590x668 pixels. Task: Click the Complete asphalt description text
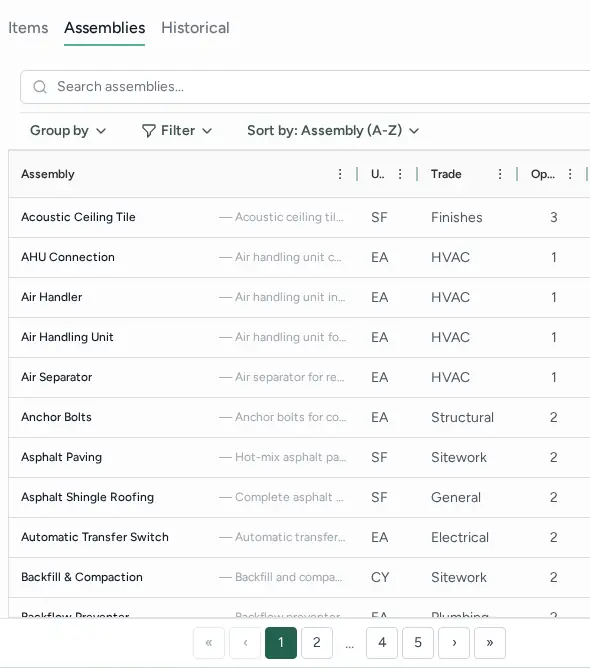pos(289,497)
